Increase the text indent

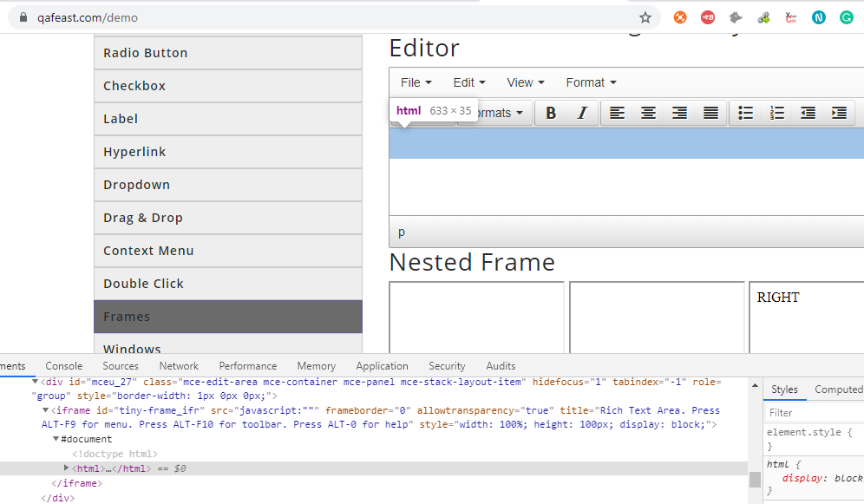click(839, 113)
